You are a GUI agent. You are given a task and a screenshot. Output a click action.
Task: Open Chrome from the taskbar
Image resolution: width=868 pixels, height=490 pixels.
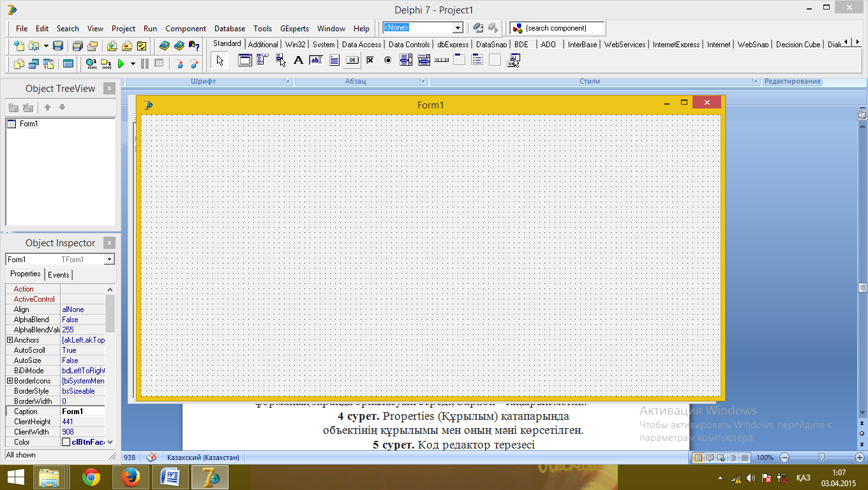pos(91,477)
